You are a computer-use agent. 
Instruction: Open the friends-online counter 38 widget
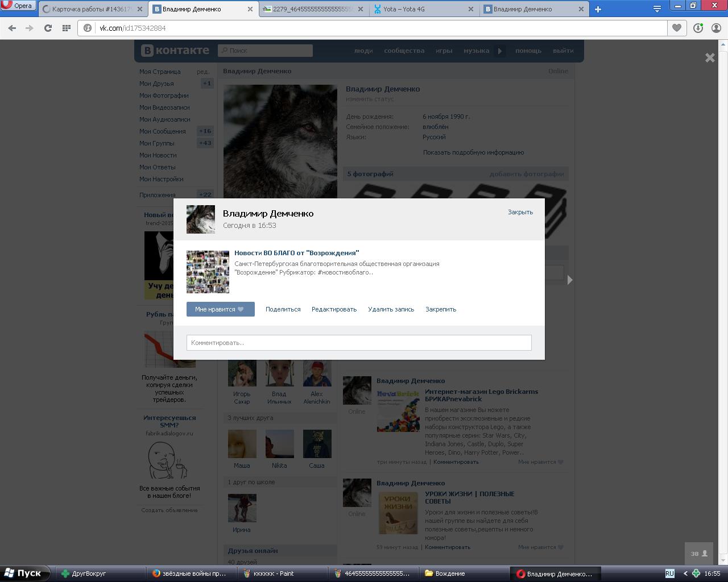tap(699, 554)
